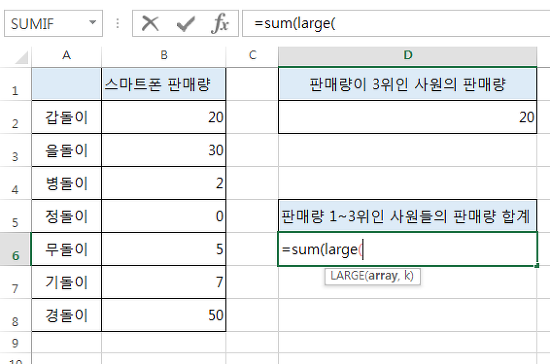This screenshot has width=550, height=364.
Task: Click the name cell '기돌이'
Action: point(66,282)
